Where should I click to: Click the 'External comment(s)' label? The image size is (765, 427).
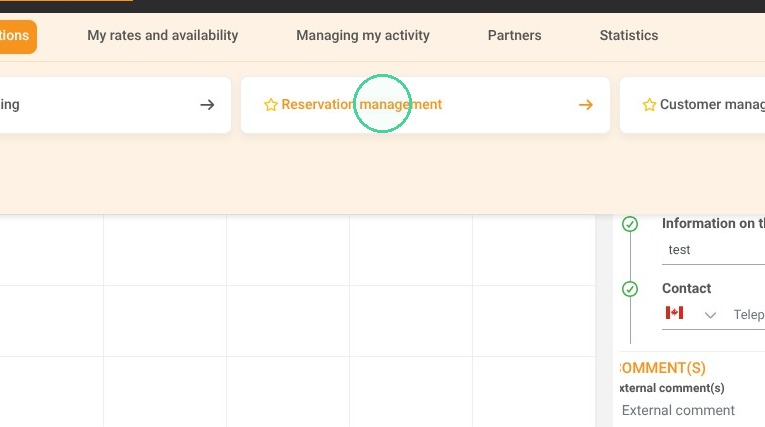point(672,388)
